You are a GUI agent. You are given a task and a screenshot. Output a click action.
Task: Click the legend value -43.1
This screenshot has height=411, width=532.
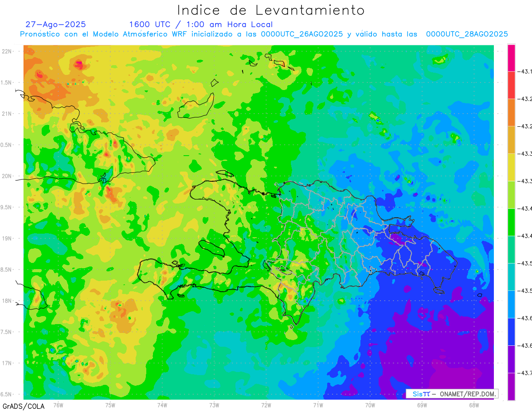[x=525, y=71]
